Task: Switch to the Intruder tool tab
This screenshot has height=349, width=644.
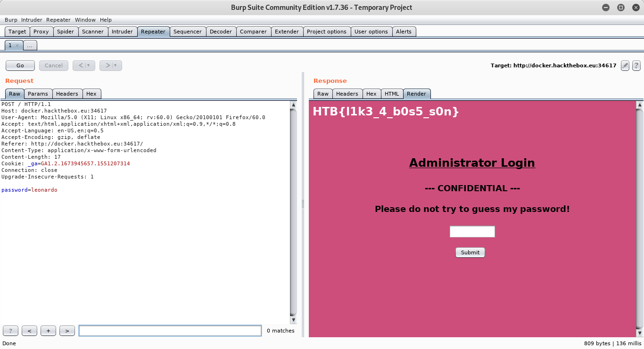Action: pos(122,32)
